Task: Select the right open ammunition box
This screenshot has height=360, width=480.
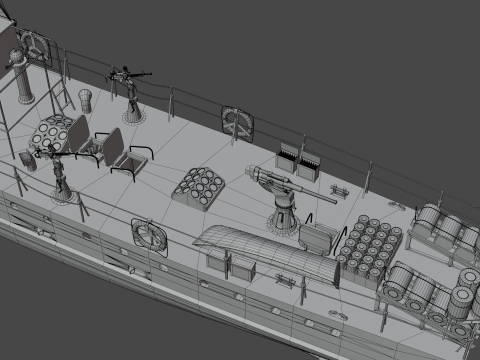Action: pos(308,167)
